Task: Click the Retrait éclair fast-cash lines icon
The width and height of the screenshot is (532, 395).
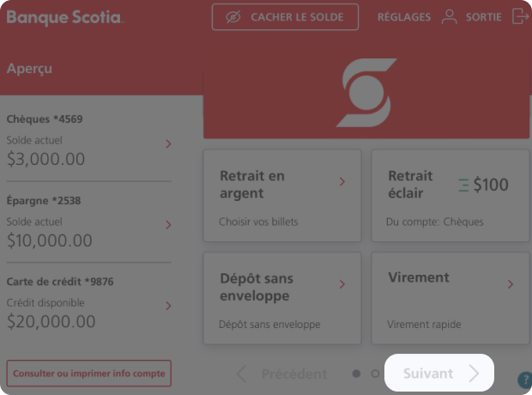Action: (464, 185)
